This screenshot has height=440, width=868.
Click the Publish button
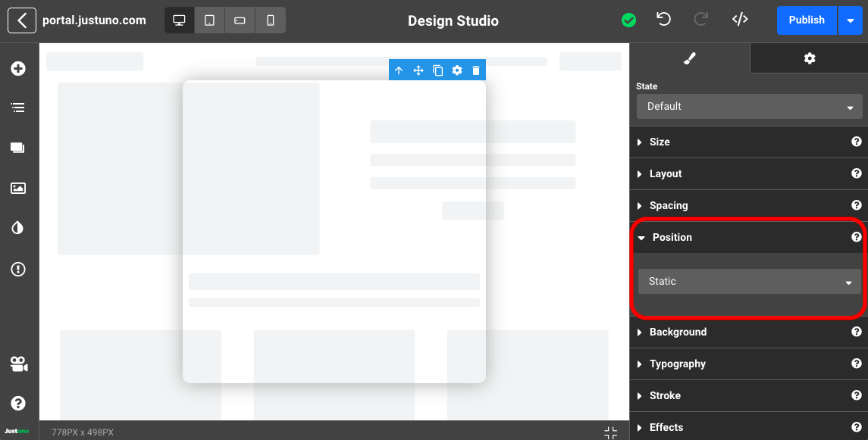point(807,20)
